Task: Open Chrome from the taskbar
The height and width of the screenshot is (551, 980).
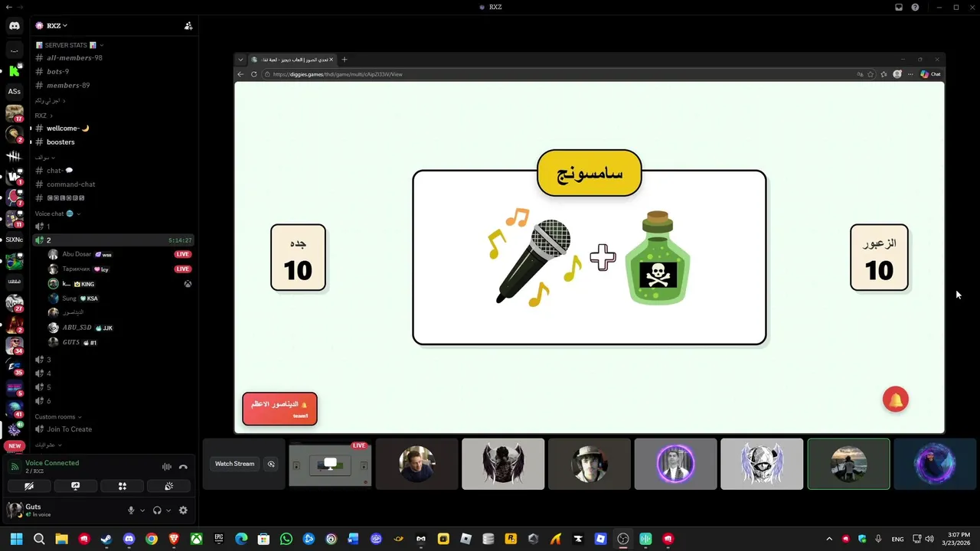Action: click(152, 539)
